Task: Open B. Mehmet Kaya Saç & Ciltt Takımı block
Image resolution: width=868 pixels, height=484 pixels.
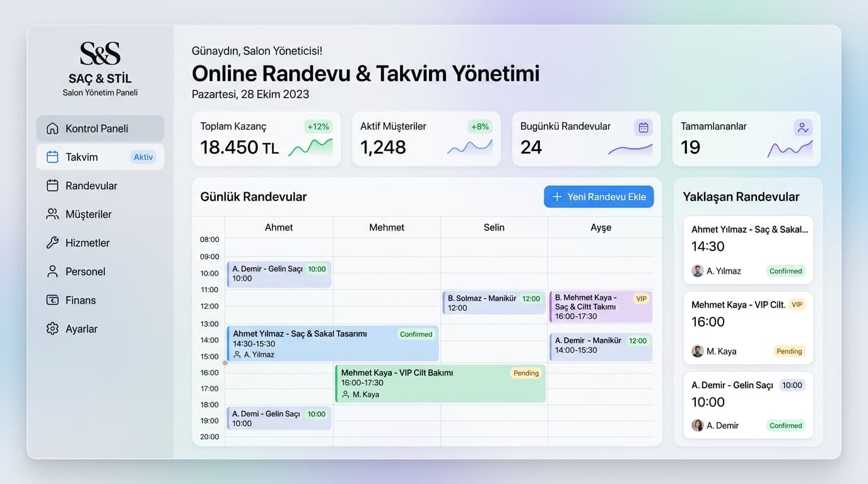Action: pos(601,307)
